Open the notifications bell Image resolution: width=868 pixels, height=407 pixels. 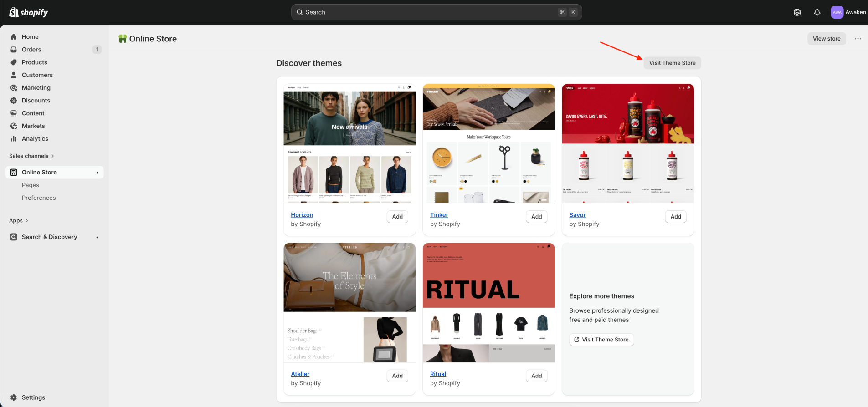click(817, 12)
